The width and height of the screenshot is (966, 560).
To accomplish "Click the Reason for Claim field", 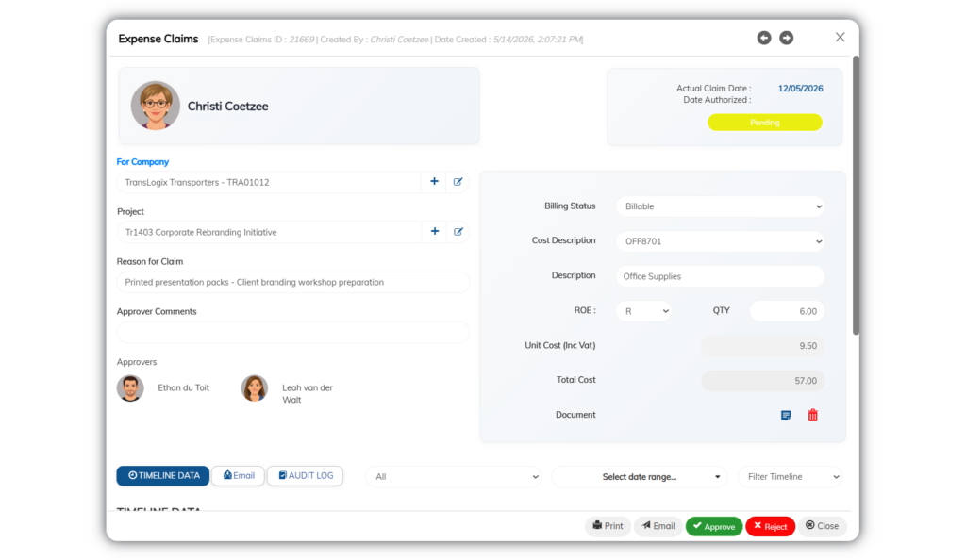I will [293, 282].
